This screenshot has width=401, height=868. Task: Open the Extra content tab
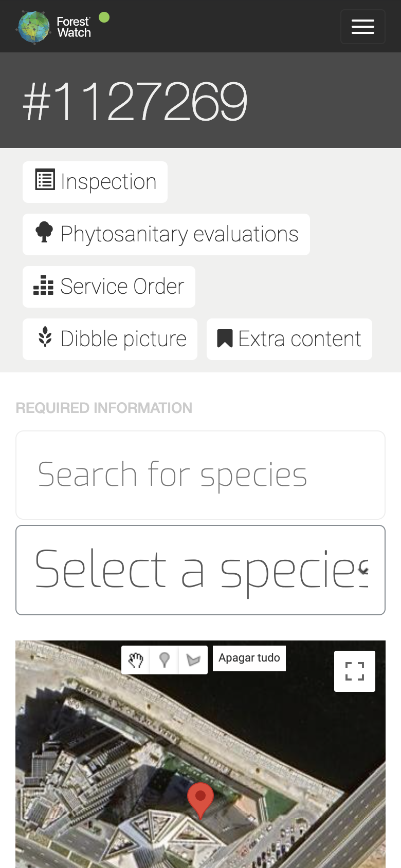click(x=289, y=339)
